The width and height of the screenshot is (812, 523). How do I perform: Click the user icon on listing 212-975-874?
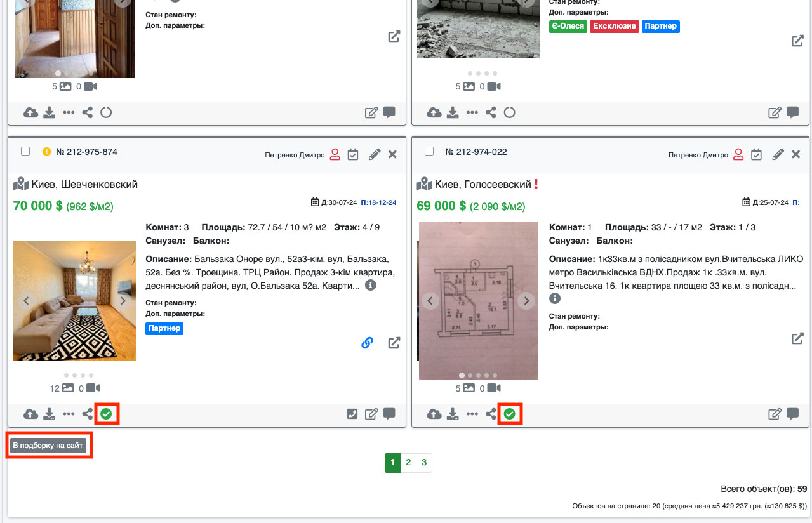coord(335,154)
